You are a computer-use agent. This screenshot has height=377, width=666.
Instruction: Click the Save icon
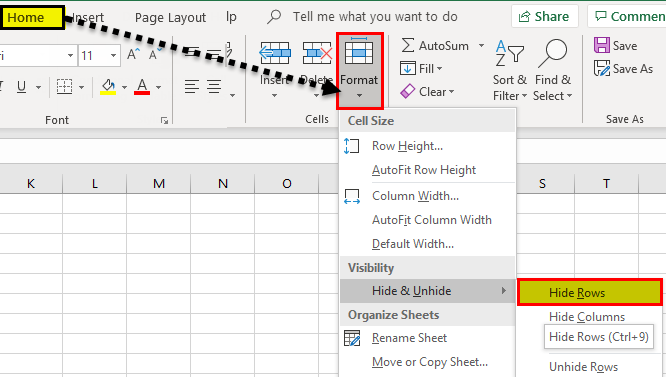(602, 45)
